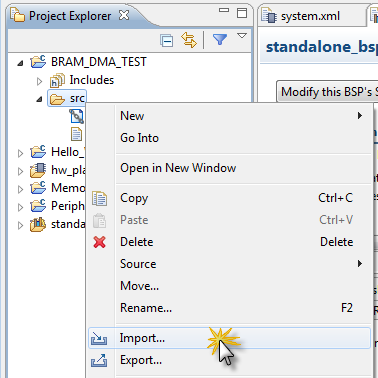
Task: Open the Project Explorer view menu triangle
Action: [242, 36]
